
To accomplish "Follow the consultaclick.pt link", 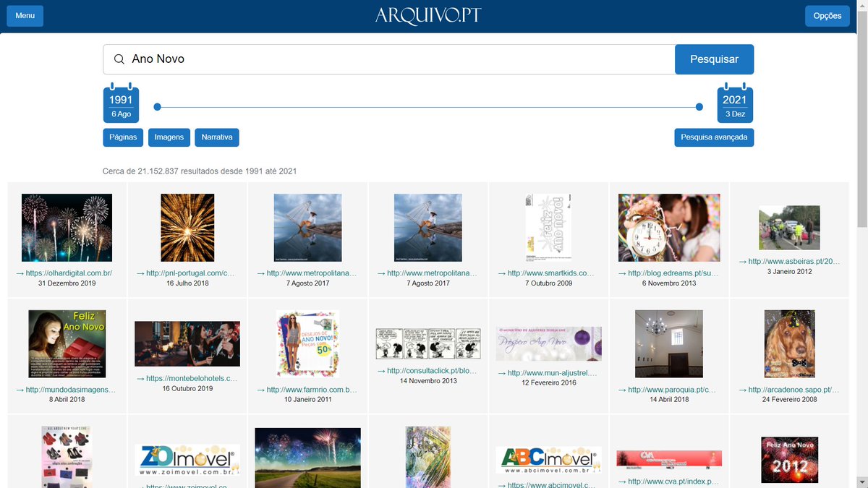I will (427, 371).
